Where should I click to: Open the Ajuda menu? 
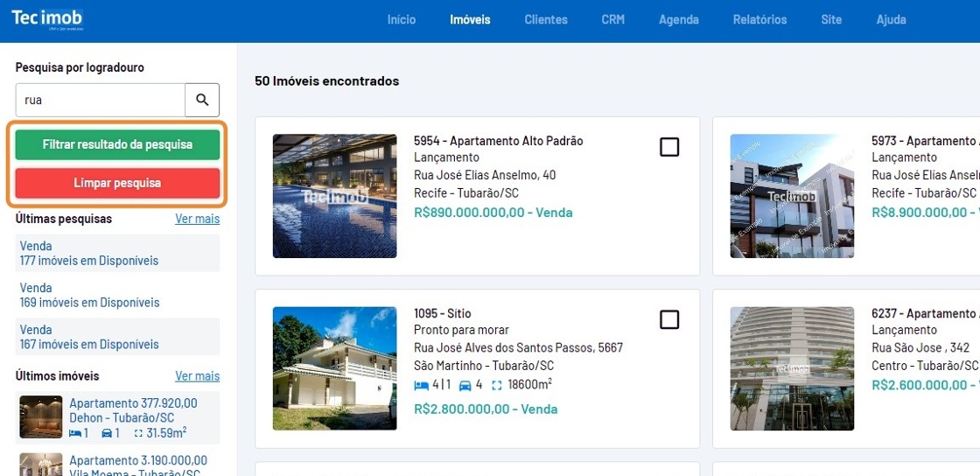click(891, 19)
